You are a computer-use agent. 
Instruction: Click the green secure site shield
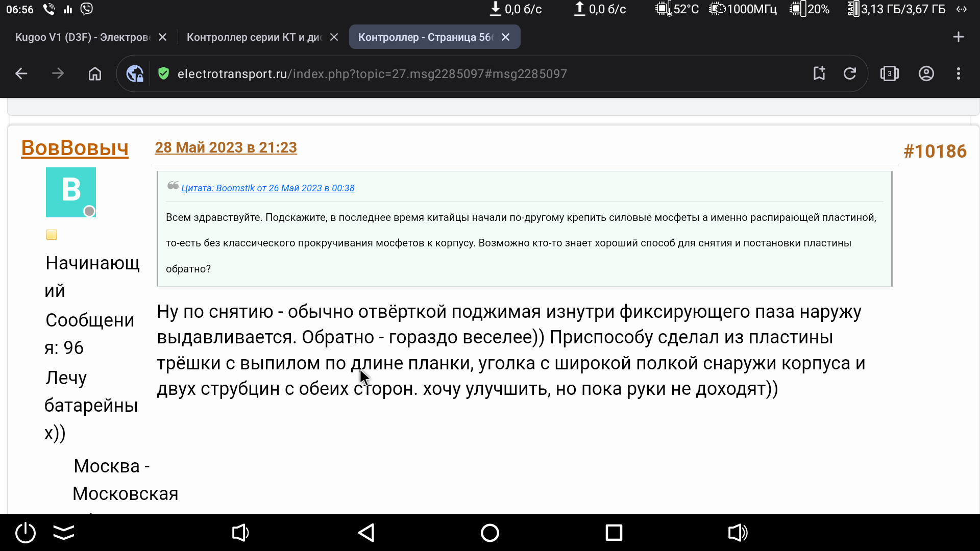163,73
